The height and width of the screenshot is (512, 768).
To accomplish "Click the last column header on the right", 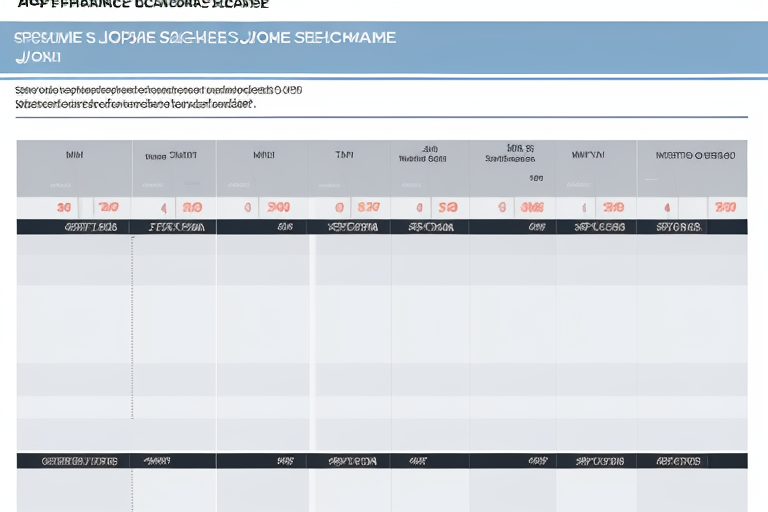I will [695, 156].
